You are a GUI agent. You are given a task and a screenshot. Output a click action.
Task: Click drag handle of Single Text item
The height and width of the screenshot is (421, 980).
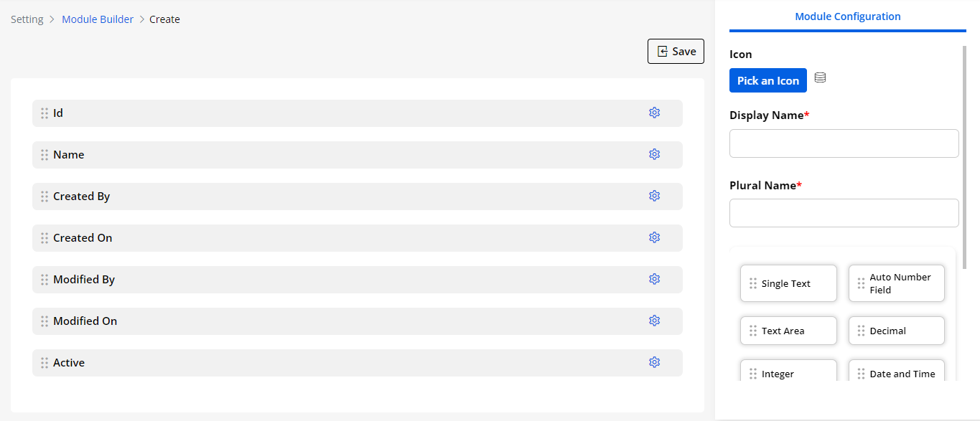pyautogui.click(x=753, y=283)
